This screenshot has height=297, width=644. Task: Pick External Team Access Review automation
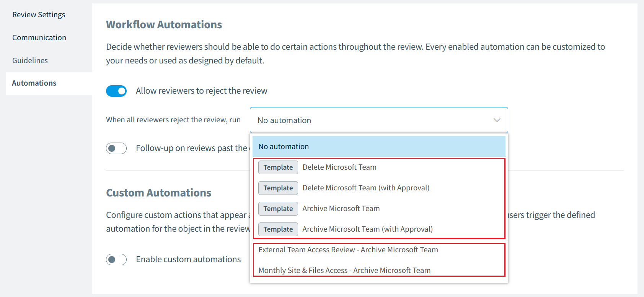point(379,250)
